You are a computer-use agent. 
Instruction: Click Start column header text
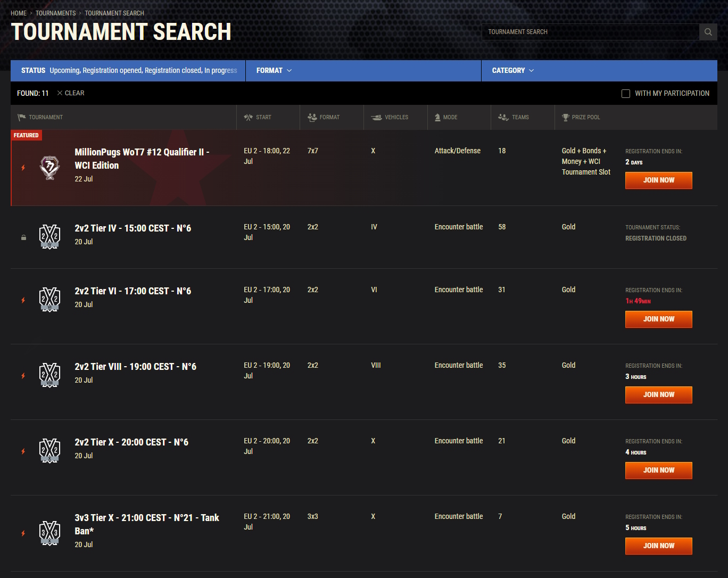coord(263,117)
